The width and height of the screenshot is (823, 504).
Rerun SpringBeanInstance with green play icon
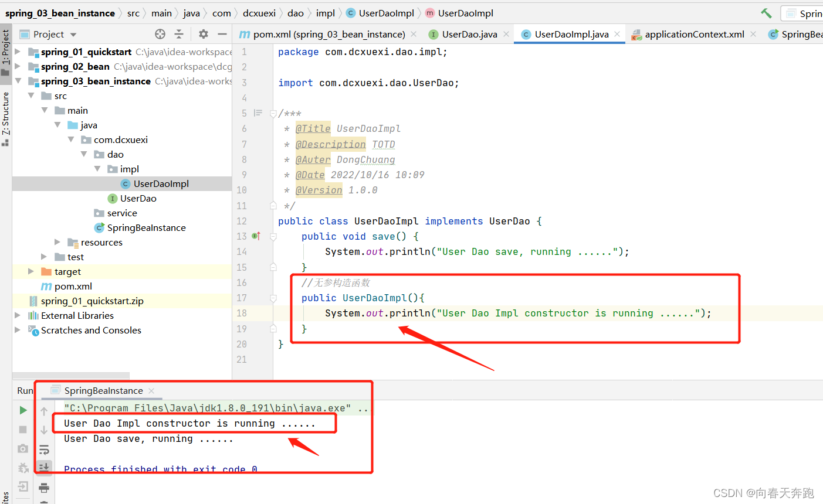pyautogui.click(x=23, y=410)
